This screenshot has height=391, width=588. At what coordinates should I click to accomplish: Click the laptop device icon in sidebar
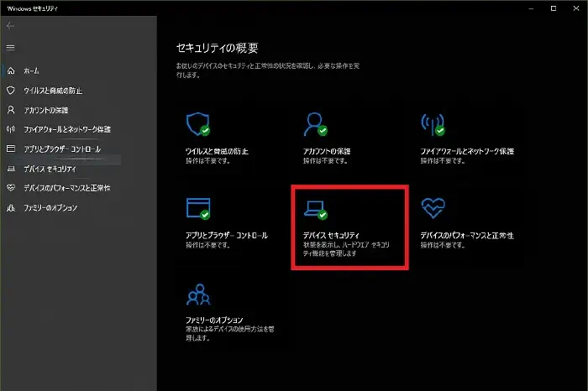(11, 169)
